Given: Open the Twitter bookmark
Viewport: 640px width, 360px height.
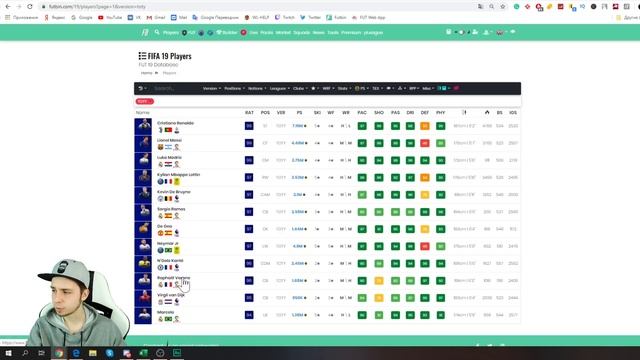Looking at the screenshot, I should [310, 18].
